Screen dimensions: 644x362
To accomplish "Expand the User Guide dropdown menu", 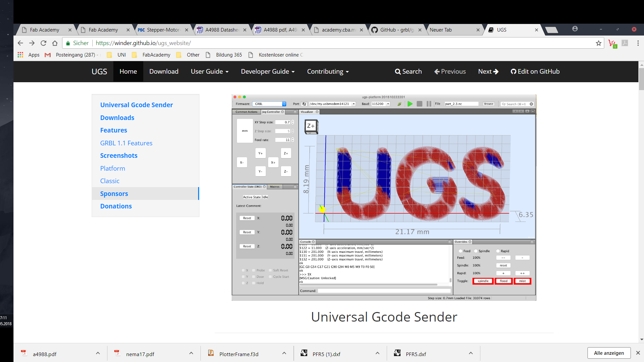I will point(210,71).
